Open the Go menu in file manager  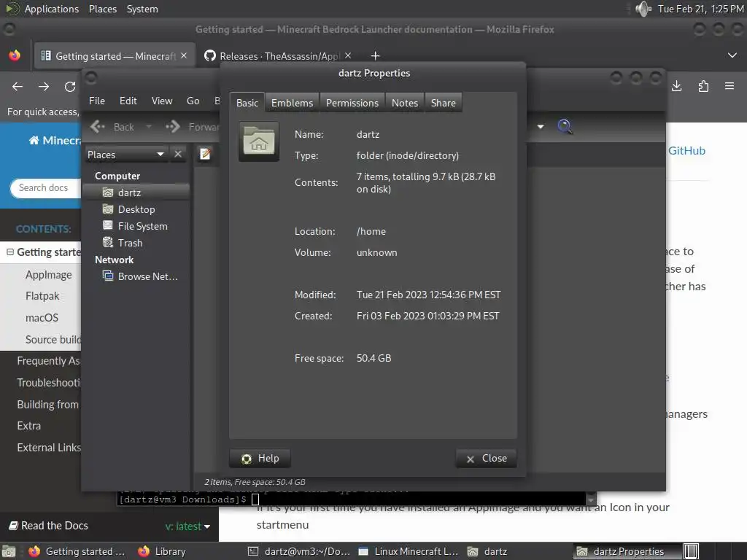click(193, 101)
